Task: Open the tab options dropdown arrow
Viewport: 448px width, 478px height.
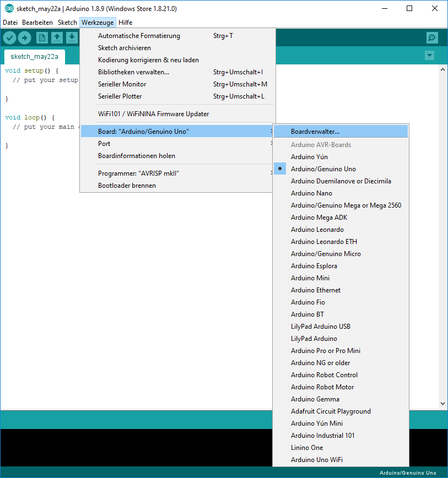Action: click(x=430, y=56)
